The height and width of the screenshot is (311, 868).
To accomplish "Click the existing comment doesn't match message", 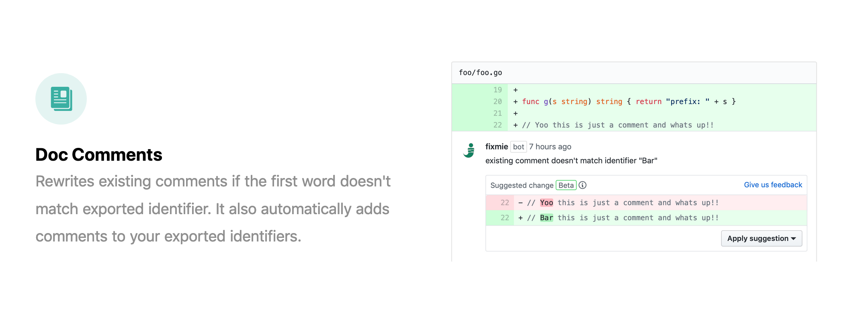I will (571, 161).
